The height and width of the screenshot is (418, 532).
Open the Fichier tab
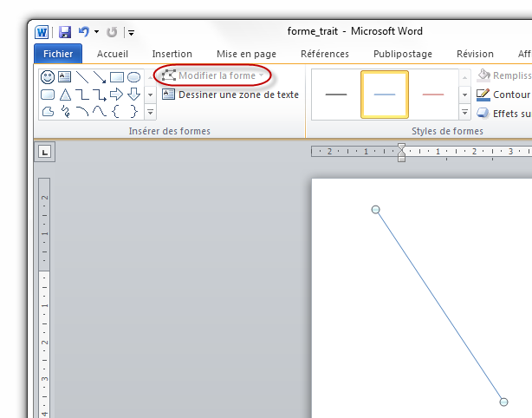pos(58,54)
